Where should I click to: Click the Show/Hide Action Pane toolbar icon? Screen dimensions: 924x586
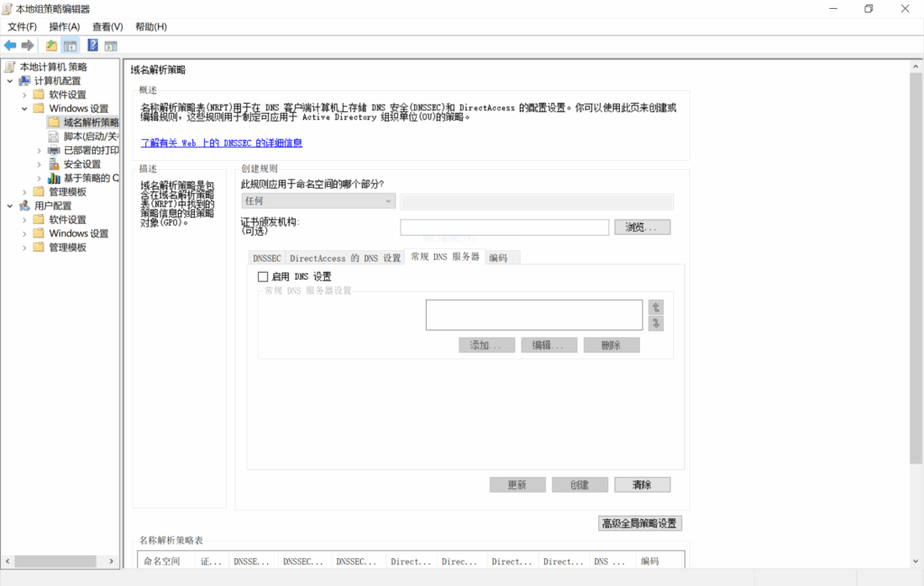click(110, 44)
